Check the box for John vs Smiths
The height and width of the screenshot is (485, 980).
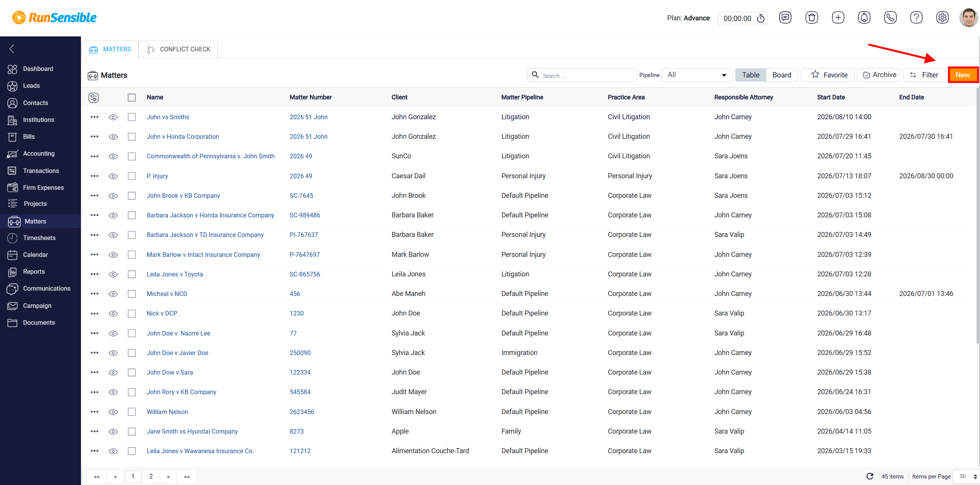(132, 117)
